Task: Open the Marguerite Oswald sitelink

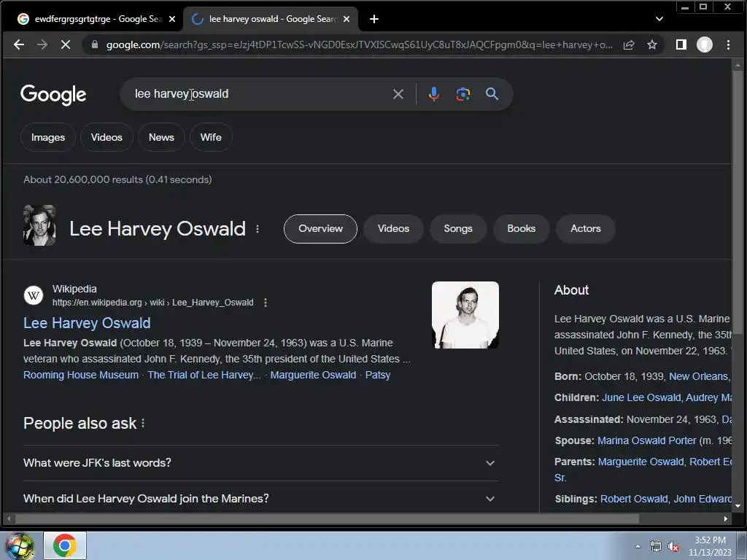Action: point(313,376)
